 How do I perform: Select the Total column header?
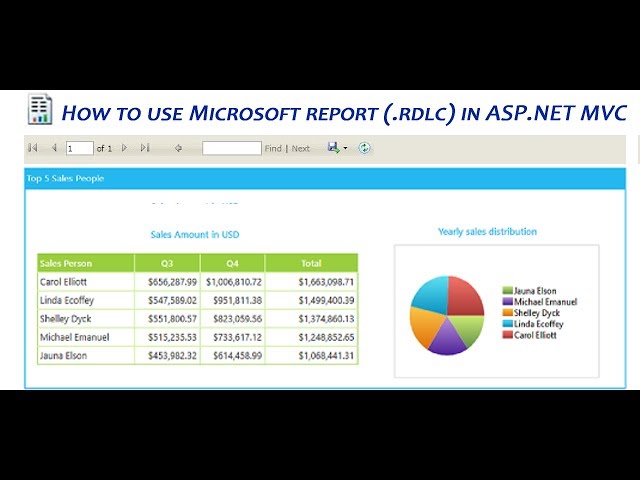311,263
